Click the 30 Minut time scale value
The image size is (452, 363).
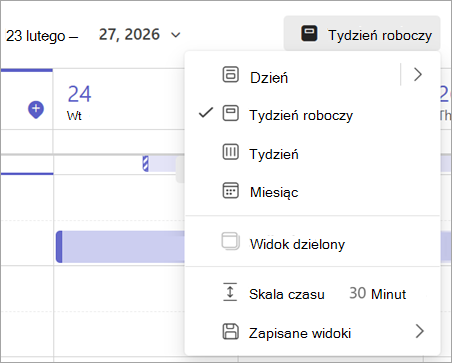(x=378, y=294)
